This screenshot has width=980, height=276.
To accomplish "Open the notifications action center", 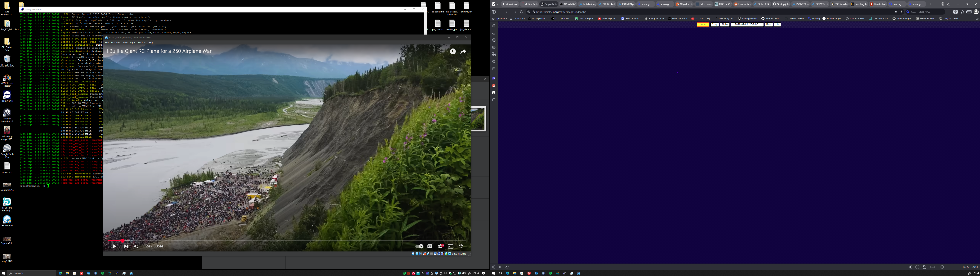I will coord(484,273).
